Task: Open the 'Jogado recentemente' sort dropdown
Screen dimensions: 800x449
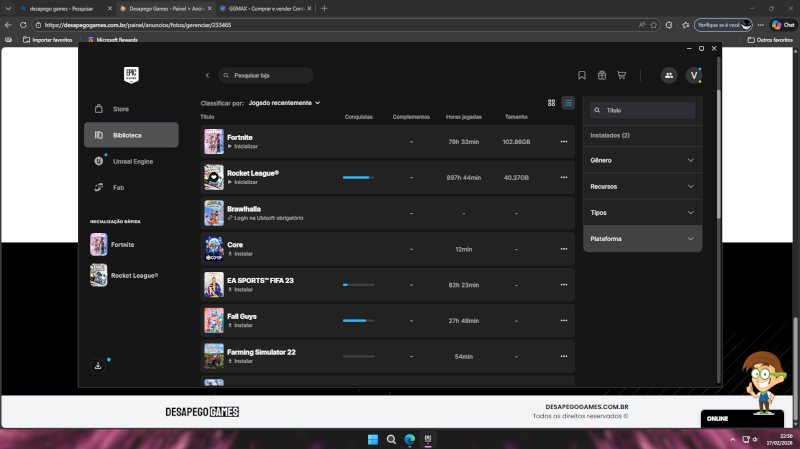Action: (284, 102)
